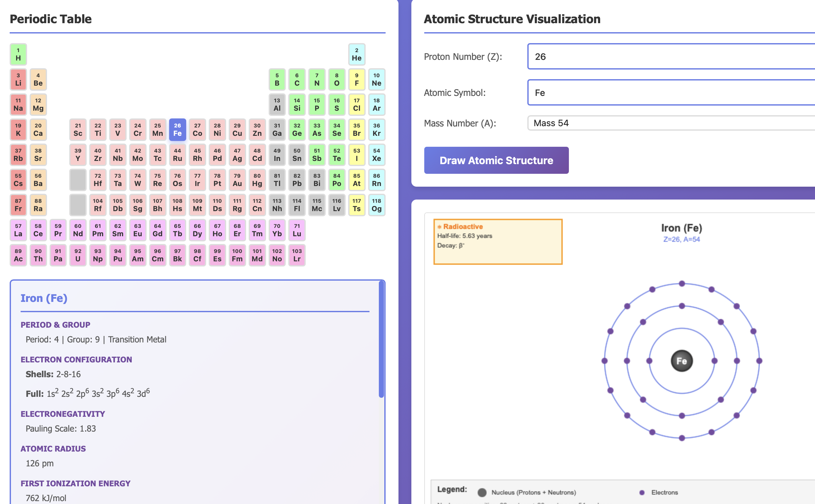Select the Carbon element tile
The image size is (815, 504).
297,79
